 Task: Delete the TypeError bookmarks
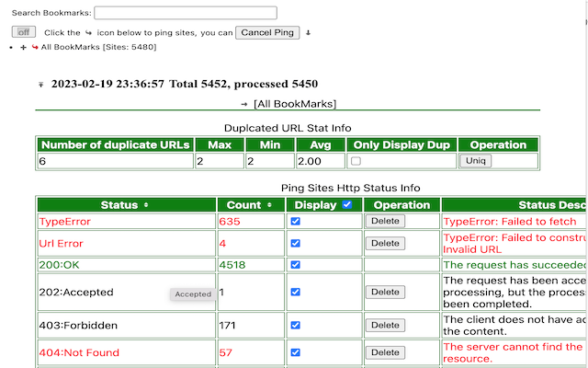pos(385,221)
